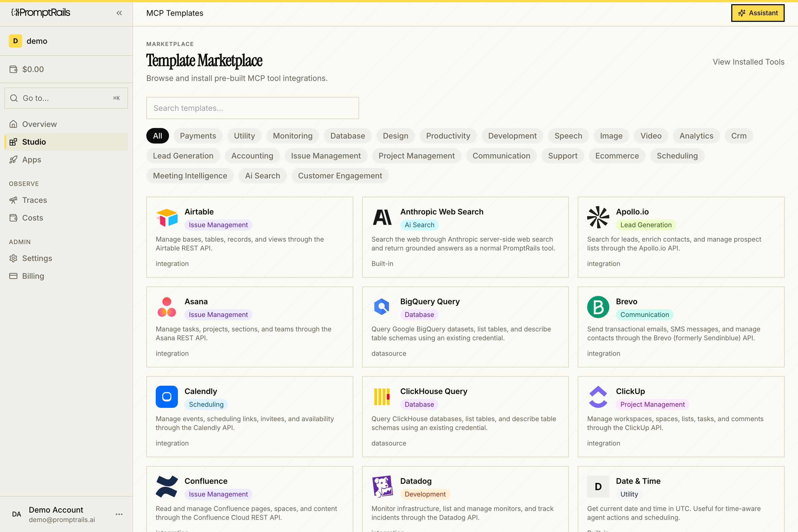
Task: Filter by Meeting Intelligence
Action: (190, 176)
